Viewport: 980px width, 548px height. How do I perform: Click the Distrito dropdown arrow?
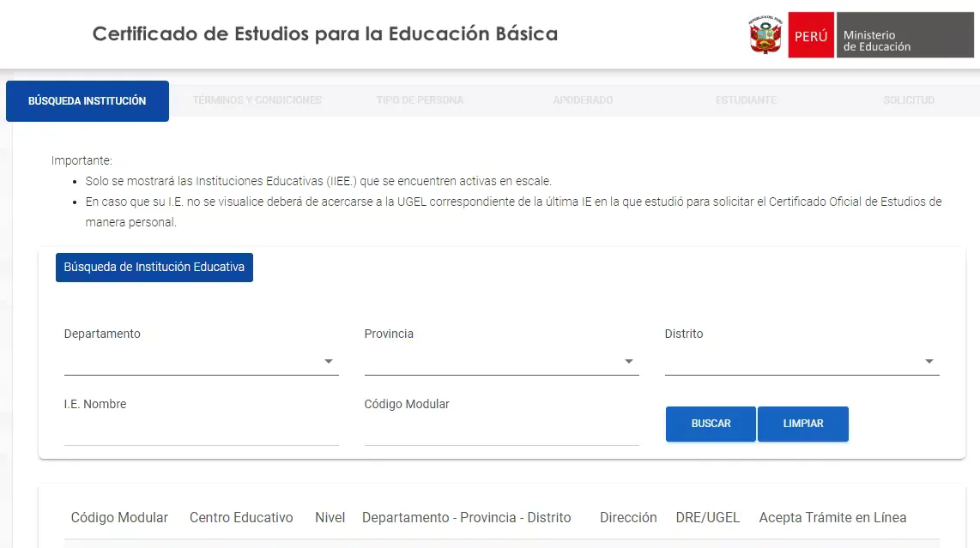[929, 361]
